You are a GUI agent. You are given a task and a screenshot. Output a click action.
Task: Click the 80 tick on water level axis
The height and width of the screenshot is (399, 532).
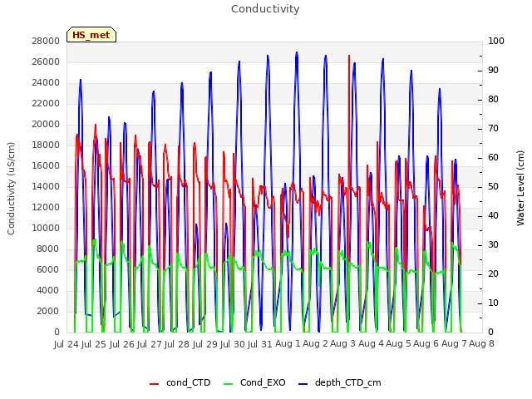[493, 100]
